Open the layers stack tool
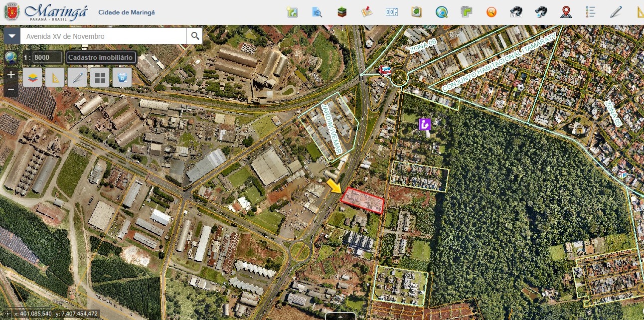The height and width of the screenshot is (320, 644). (32, 77)
